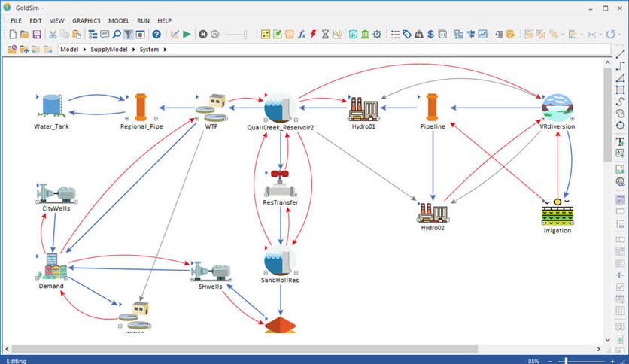Viewport: 629px width, 364px height.
Task: Expand the arrow after System breadcrumb
Action: pyautogui.click(x=165, y=50)
